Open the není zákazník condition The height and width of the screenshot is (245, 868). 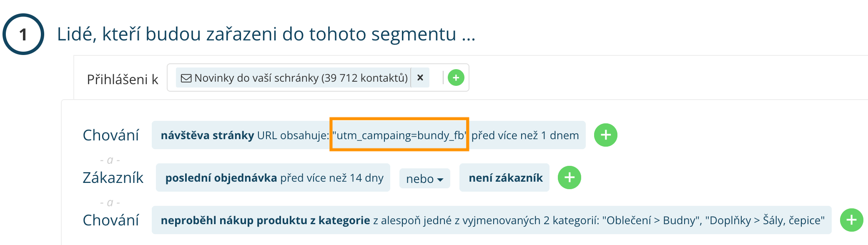point(505,178)
